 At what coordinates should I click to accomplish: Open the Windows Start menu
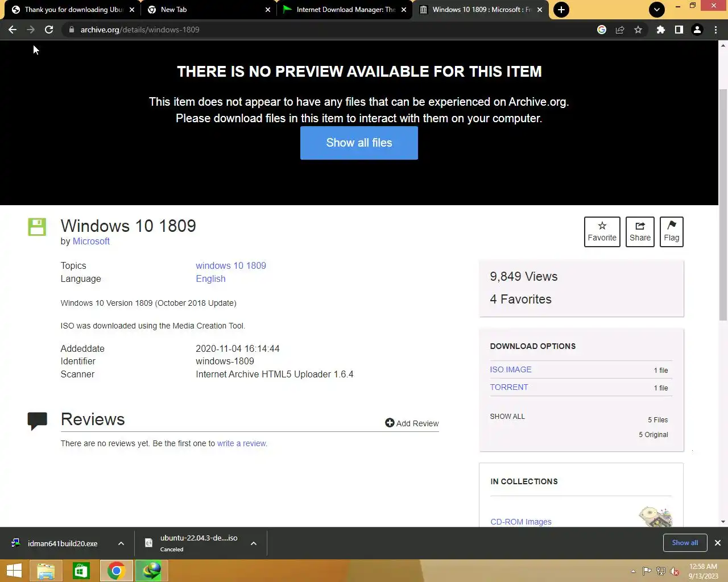pyautogui.click(x=14, y=571)
